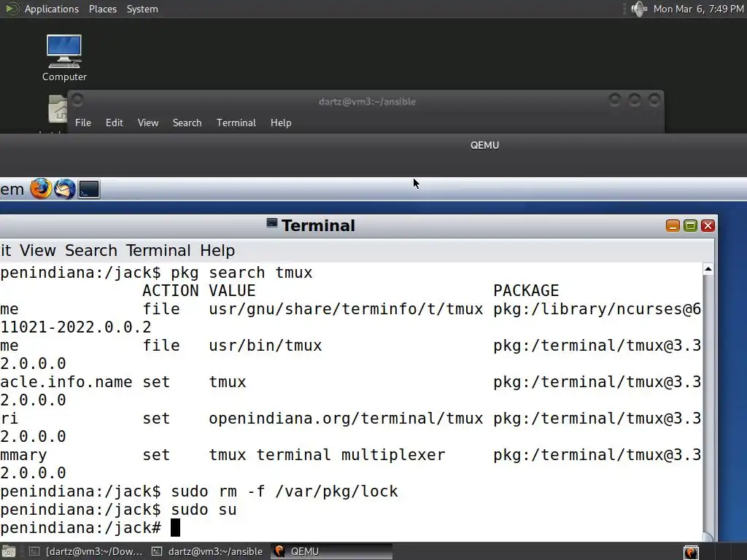747x560 pixels.
Task: Click the QEMU window title bar
Action: tap(373, 145)
